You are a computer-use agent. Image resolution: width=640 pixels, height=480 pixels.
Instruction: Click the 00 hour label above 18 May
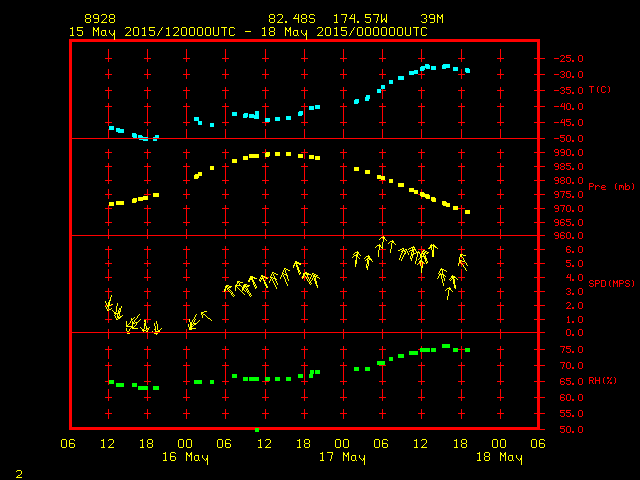click(x=499, y=444)
